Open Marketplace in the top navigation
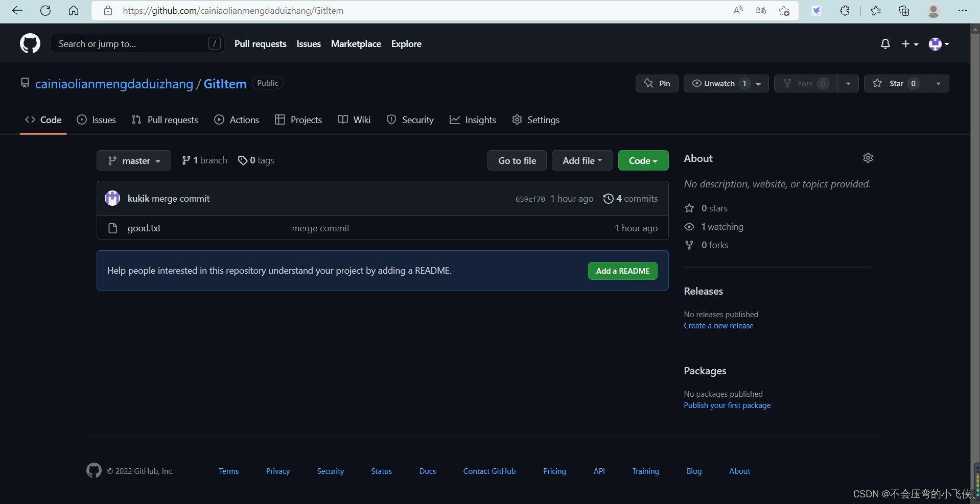This screenshot has width=980, height=504. click(356, 44)
